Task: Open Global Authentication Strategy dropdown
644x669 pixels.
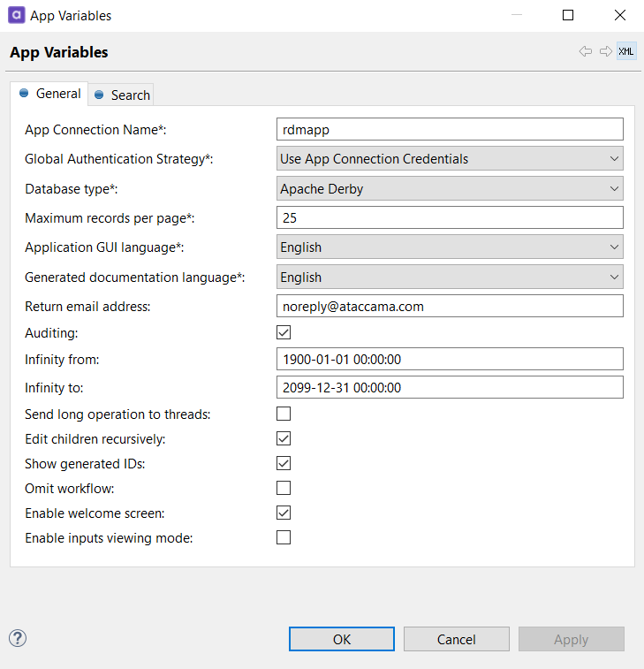Action: tap(450, 159)
